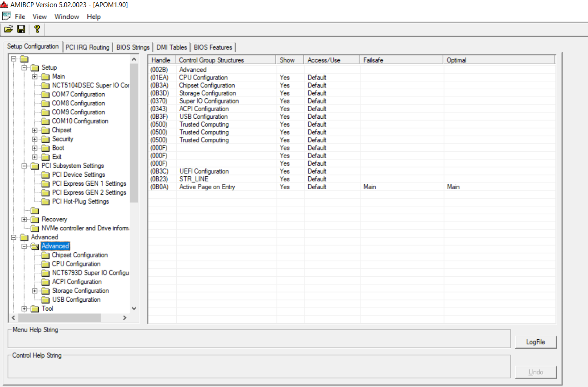The height and width of the screenshot is (387, 588).
Task: Open the Window menu
Action: pos(66,17)
